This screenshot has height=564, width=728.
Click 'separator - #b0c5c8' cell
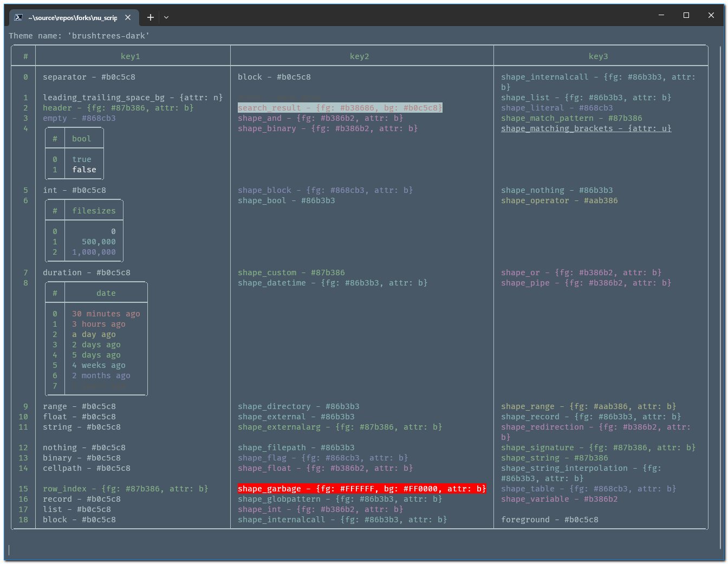(89, 77)
